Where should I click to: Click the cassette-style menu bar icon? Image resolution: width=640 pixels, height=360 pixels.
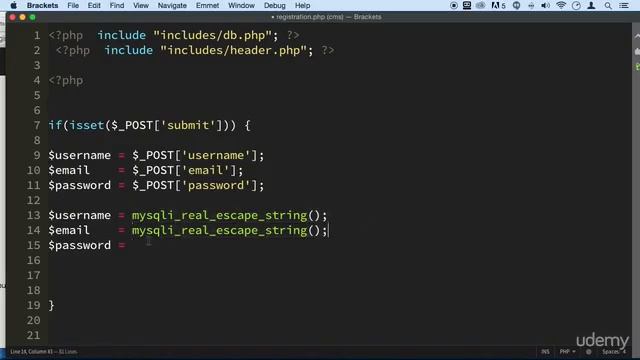(x=467, y=5)
